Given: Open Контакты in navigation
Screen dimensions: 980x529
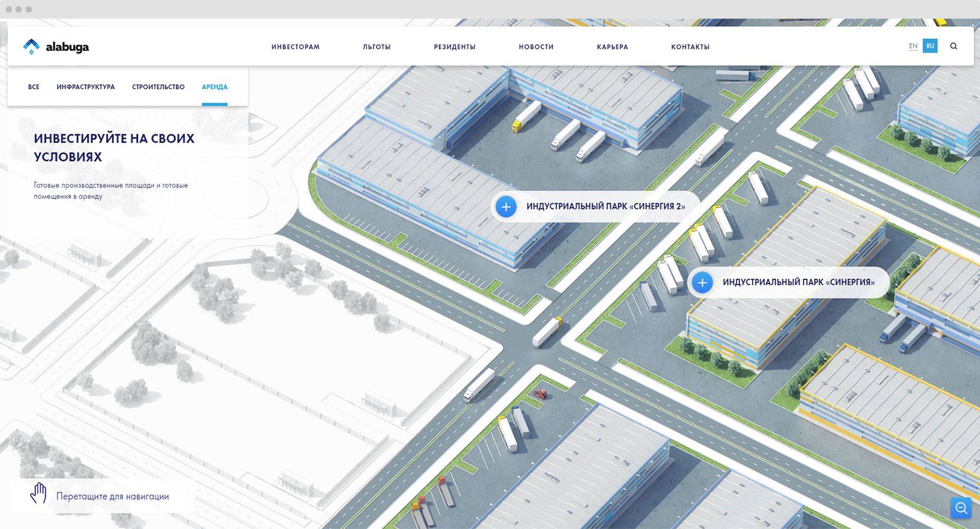Looking at the screenshot, I should [x=690, y=47].
